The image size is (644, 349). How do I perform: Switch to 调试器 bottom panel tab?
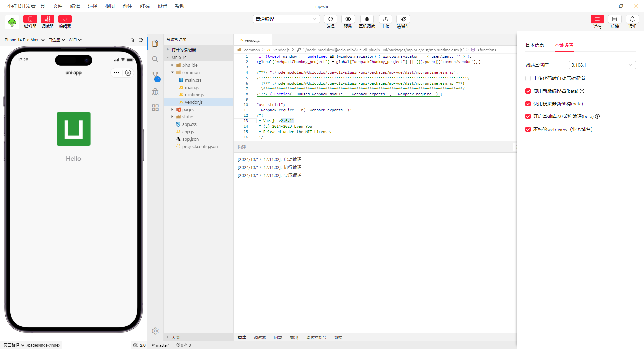click(x=260, y=337)
